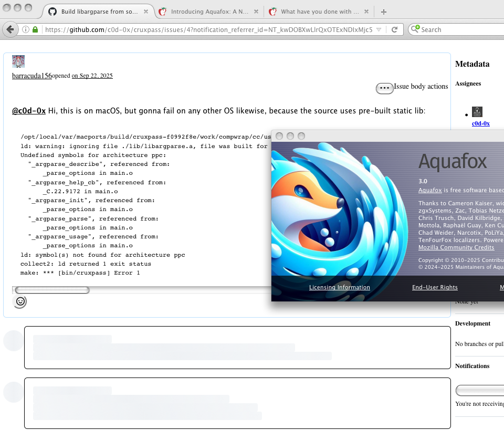504x430 pixels.
Task: Reload the page with the refresh icon
Action: 394,29
